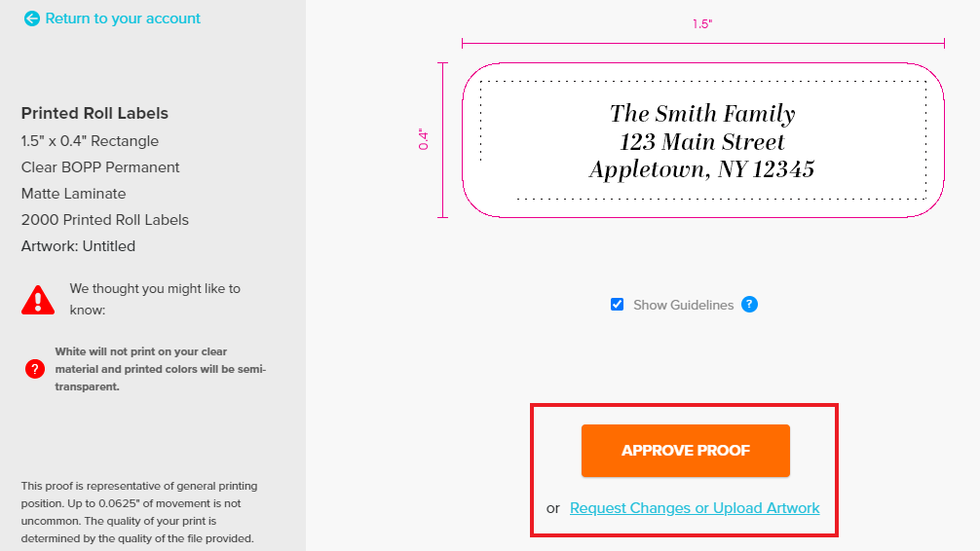Click the red question mark circle icon
The height and width of the screenshot is (551, 980).
coord(35,369)
